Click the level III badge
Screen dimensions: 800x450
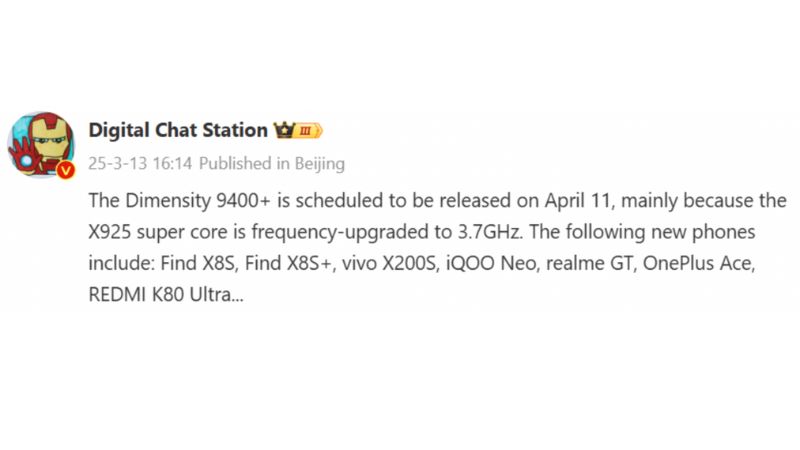[x=307, y=131]
